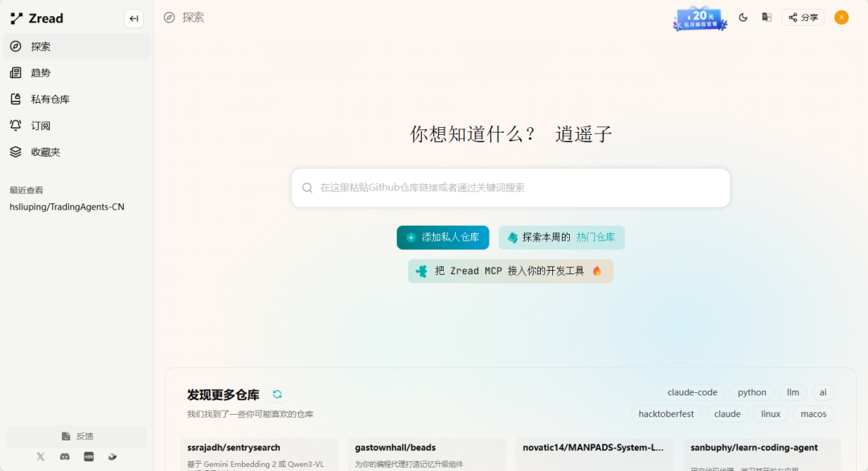Open the user avatar menu

(841, 17)
